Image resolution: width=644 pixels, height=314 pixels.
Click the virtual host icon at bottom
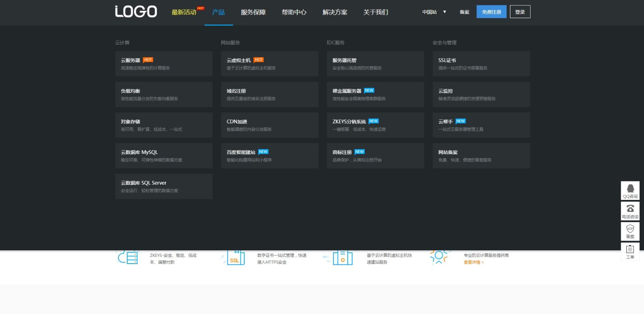(343, 258)
